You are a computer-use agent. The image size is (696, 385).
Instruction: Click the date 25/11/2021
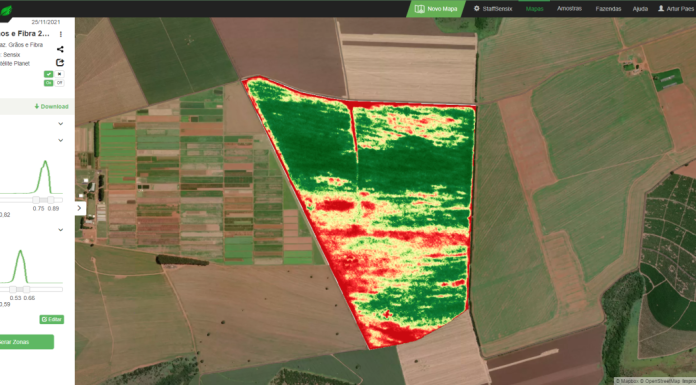(46, 22)
